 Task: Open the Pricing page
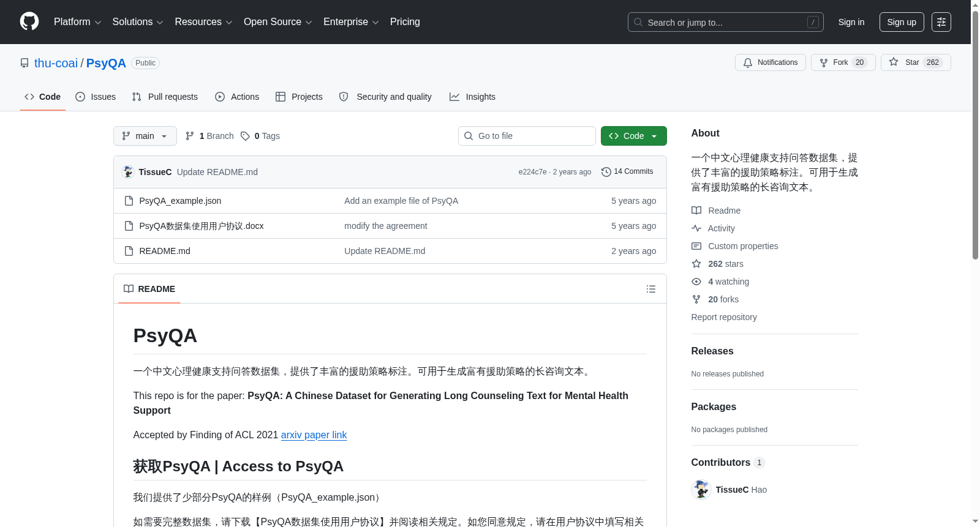405,22
